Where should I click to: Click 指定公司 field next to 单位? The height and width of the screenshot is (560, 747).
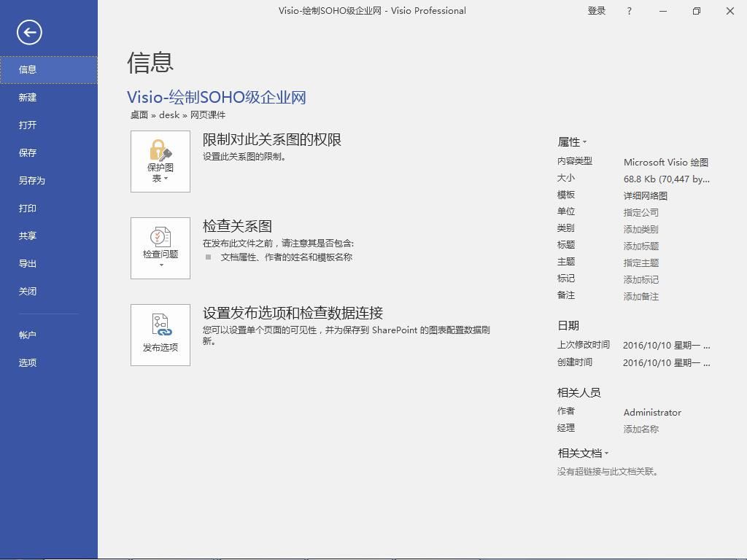pos(640,212)
